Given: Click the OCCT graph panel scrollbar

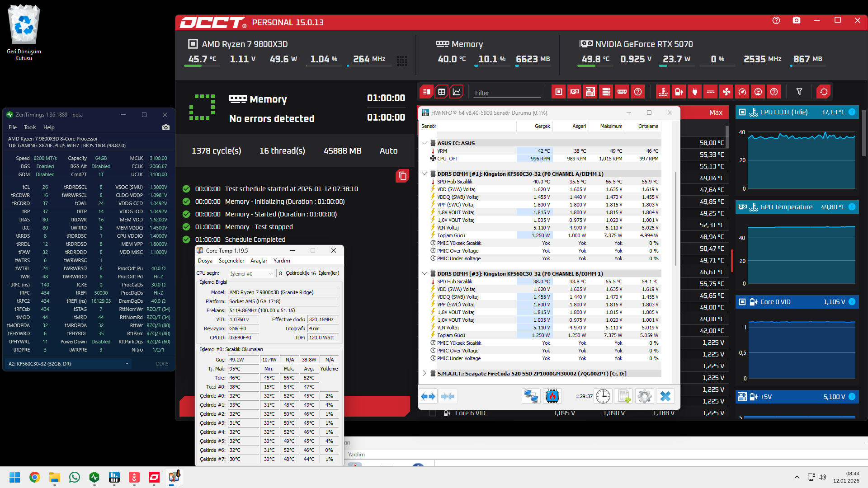Looking at the screenshot, I should 864,133.
